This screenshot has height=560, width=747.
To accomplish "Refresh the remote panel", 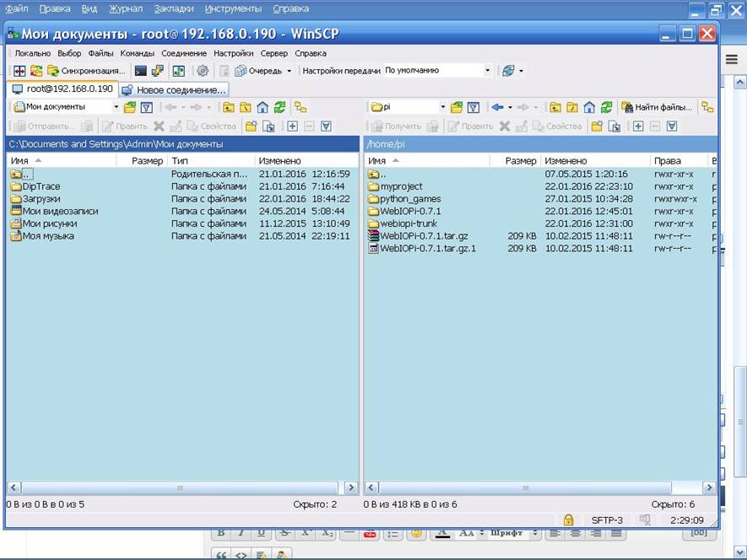I will (x=606, y=107).
